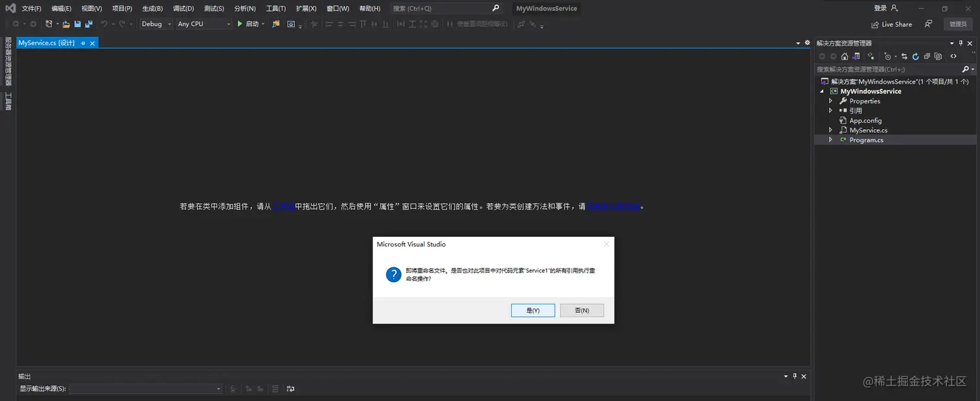This screenshot has height=401, width=980.
Task: Click the 否(N) button in dialog
Action: click(582, 311)
